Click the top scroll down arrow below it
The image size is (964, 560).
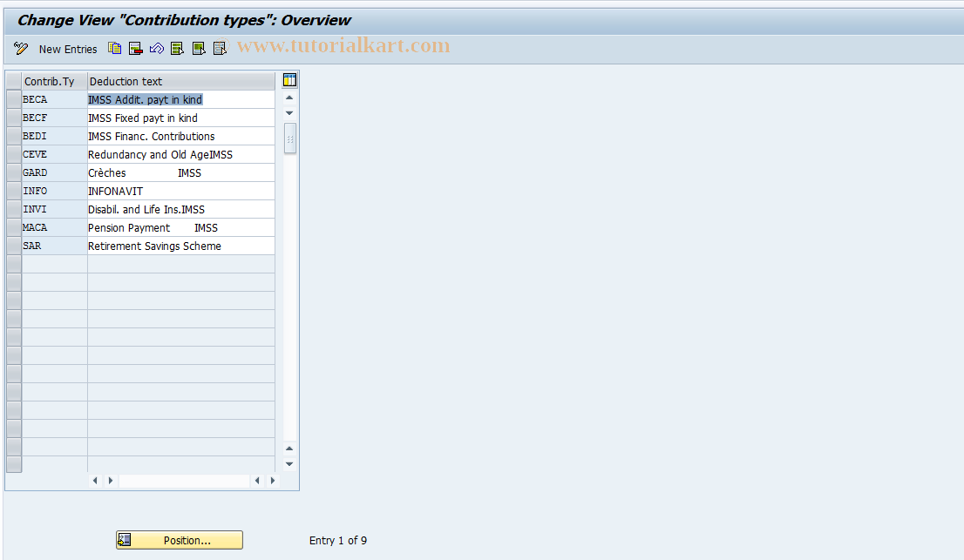pos(289,113)
